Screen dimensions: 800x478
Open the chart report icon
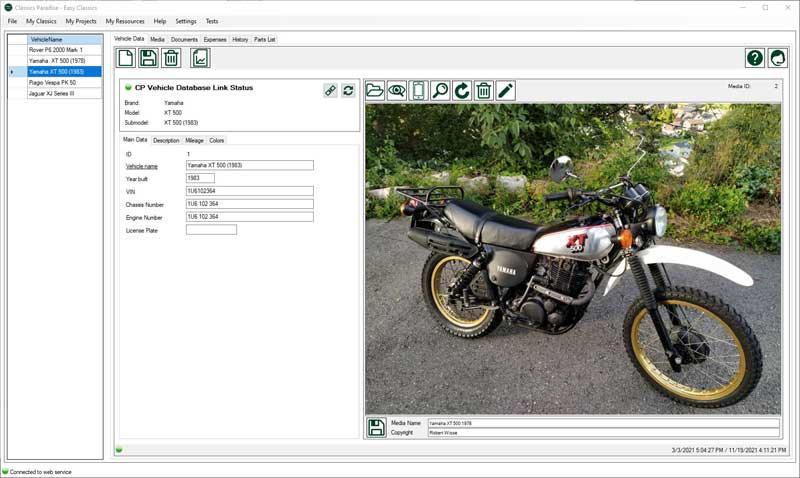point(200,58)
